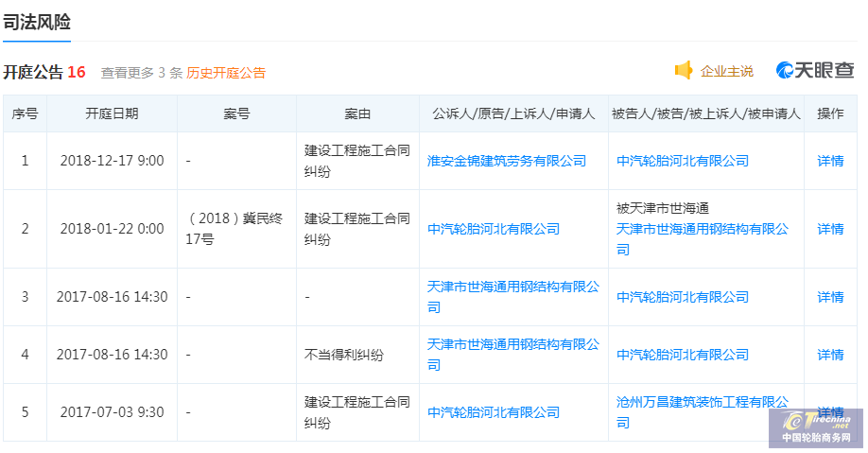The height and width of the screenshot is (453, 868).
Task: Open row 4 defendant 中汽轮胎河北有限公司
Action: (683, 355)
